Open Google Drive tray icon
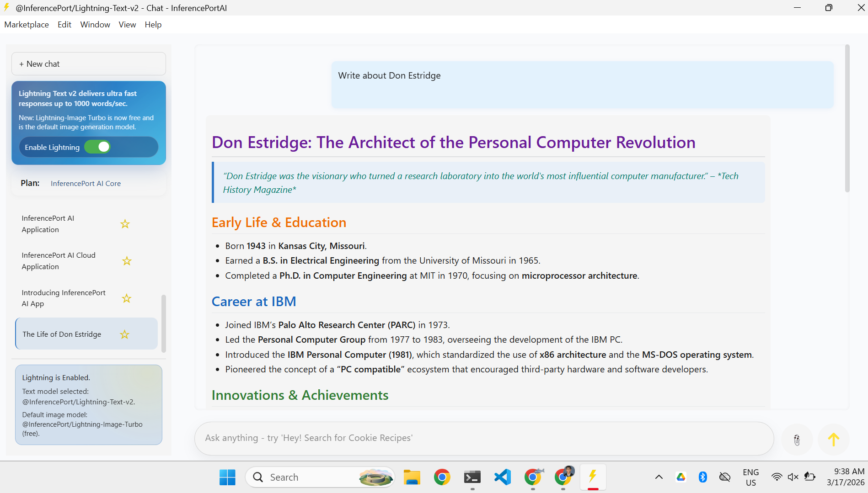Image resolution: width=868 pixels, height=493 pixels. [681, 477]
